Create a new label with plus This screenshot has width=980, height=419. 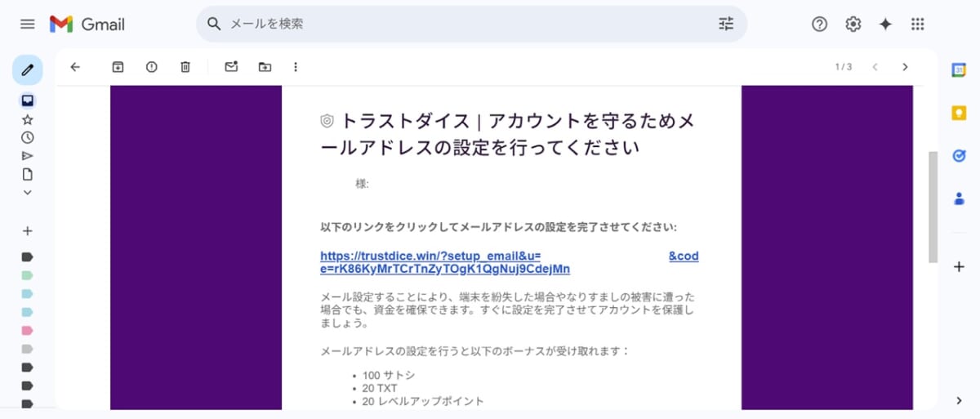[x=27, y=231]
